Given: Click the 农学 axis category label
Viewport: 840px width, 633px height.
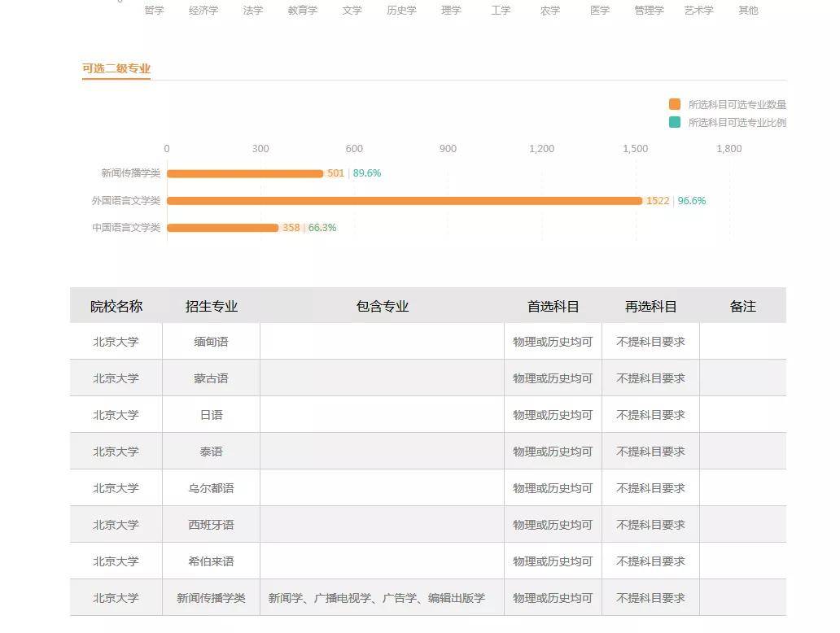Looking at the screenshot, I should pyautogui.click(x=550, y=11).
